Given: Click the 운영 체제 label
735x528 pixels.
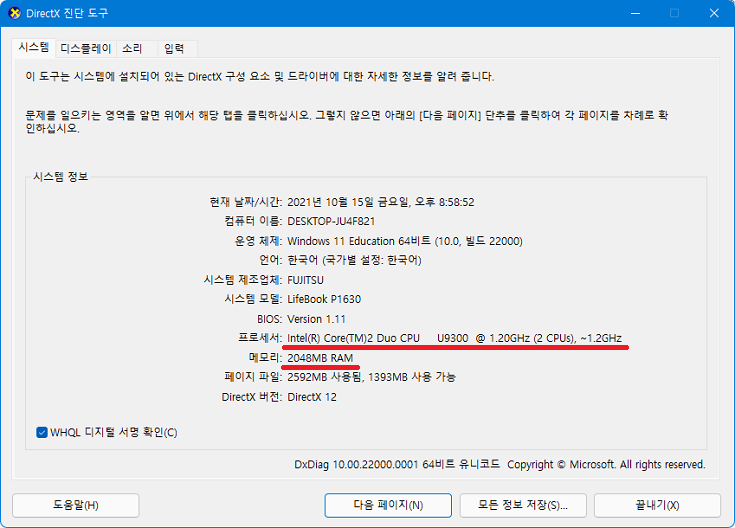Looking at the screenshot, I should (258, 241).
